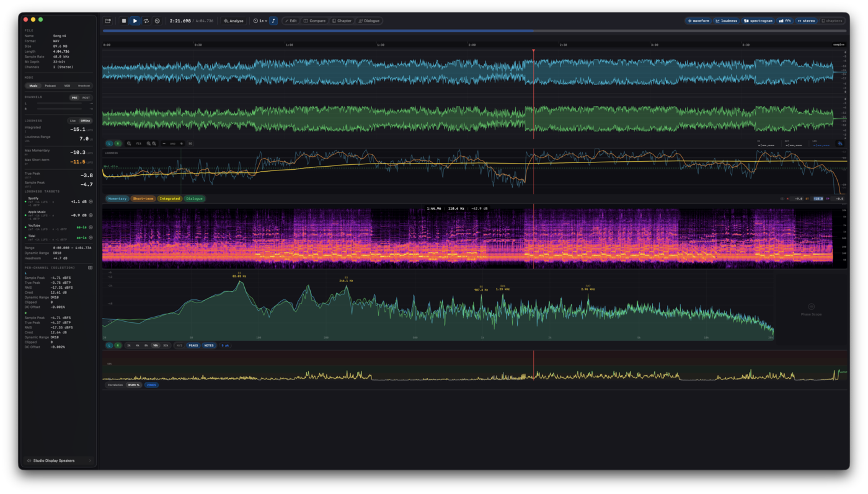The height and width of the screenshot is (494, 868).
Task: Disable the Short-term loudness curve
Action: [x=143, y=199]
